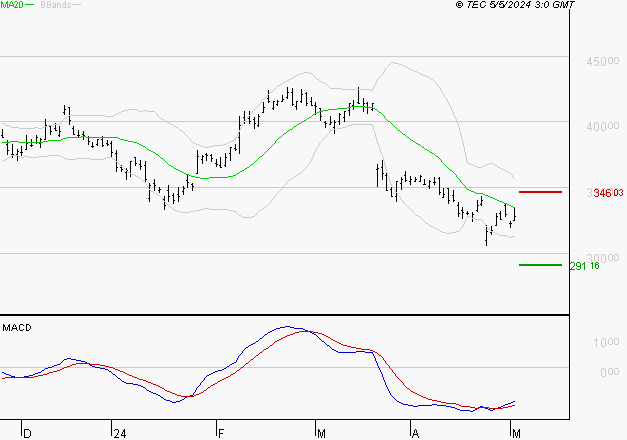Image resolution: width=627 pixels, height=440 pixels.
Task: Click the MACD 1000 axis label
Action: 606,342
